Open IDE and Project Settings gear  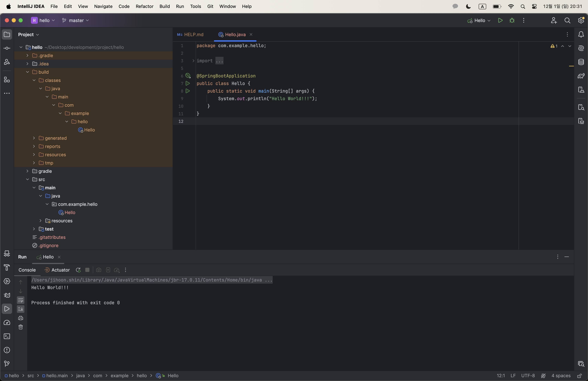[581, 20]
